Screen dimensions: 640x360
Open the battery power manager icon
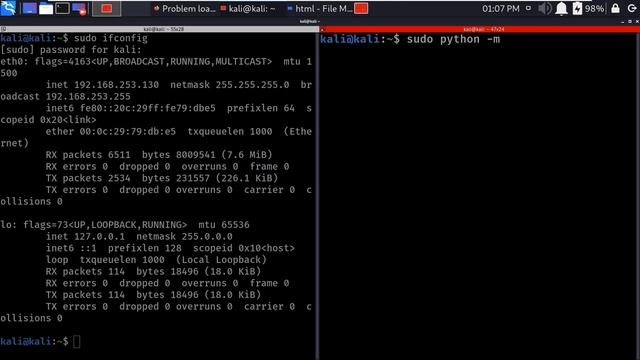[577, 9]
